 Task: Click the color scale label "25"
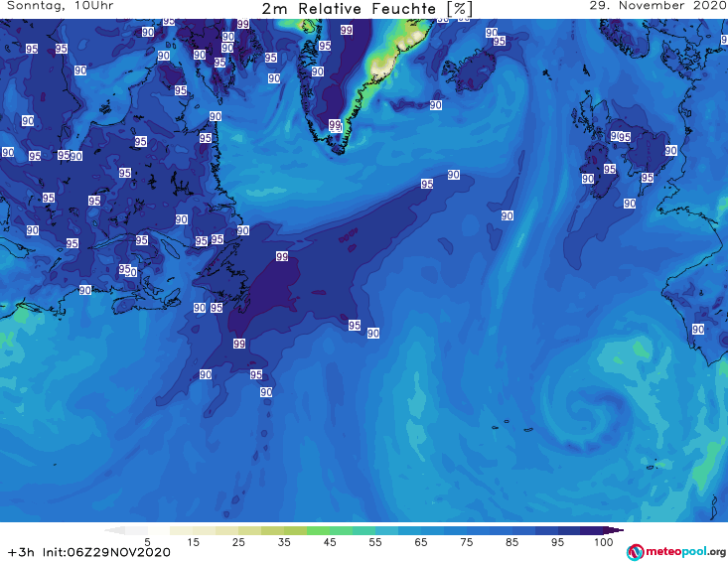(238, 542)
